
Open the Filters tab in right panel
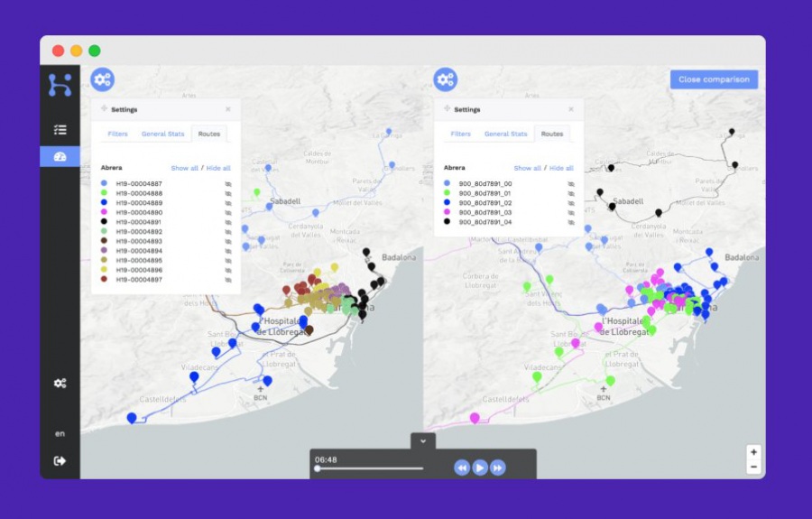click(x=460, y=134)
